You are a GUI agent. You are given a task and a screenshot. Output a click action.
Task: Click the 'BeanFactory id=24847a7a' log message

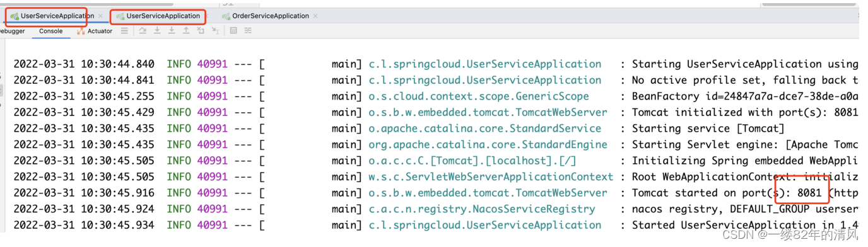745,96
